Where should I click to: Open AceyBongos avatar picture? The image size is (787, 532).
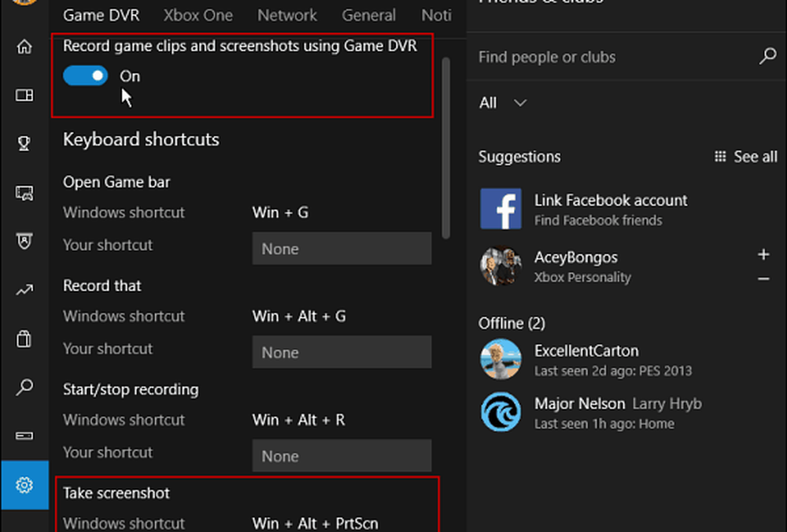click(x=501, y=265)
